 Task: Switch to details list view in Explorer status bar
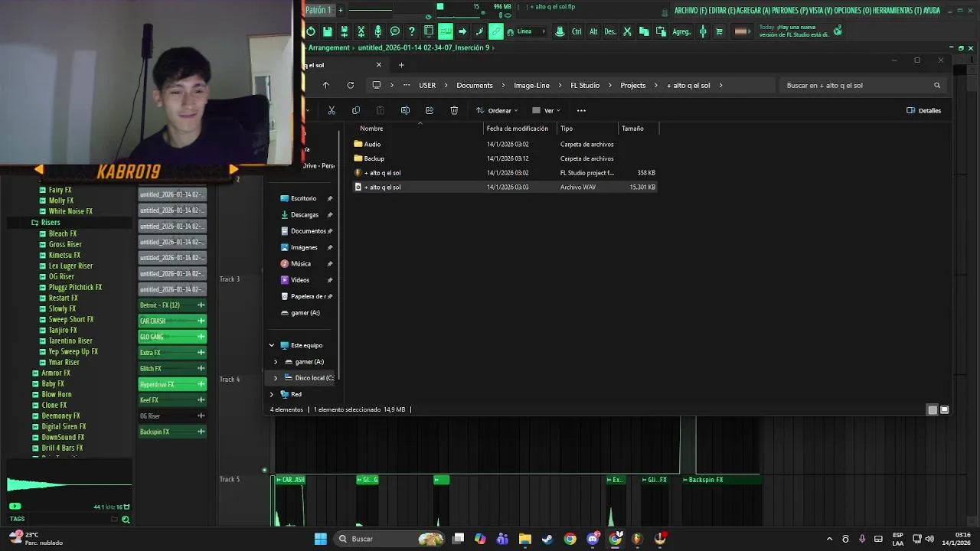(x=932, y=409)
